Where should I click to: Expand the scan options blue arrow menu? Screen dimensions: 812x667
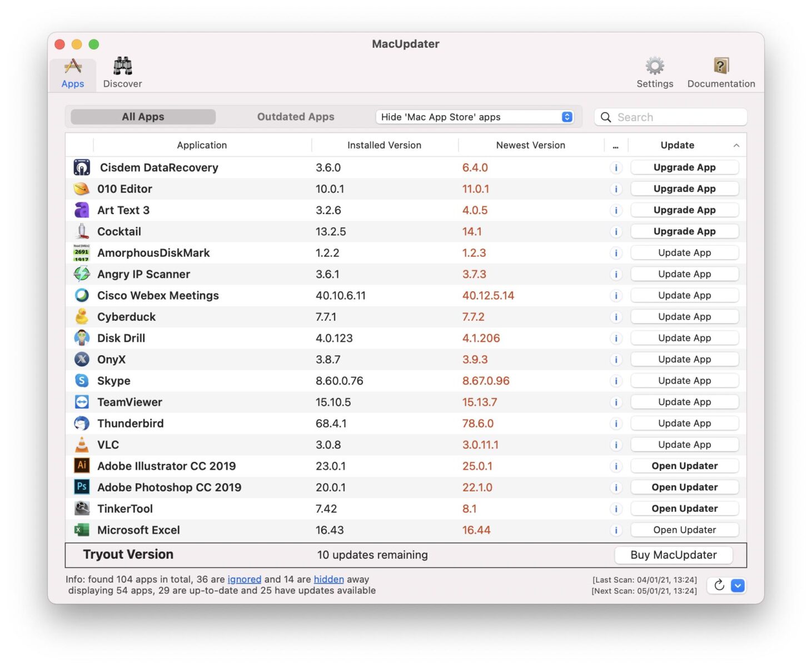pos(738,585)
